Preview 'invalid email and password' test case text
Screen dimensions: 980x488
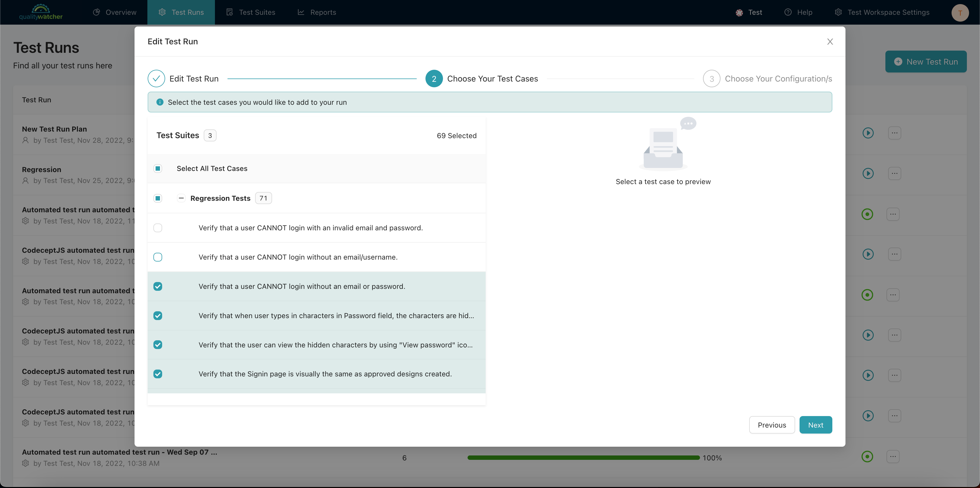click(x=310, y=228)
